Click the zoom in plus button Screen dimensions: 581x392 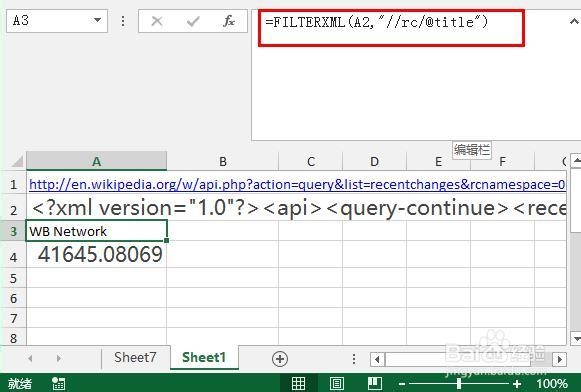click(517, 384)
